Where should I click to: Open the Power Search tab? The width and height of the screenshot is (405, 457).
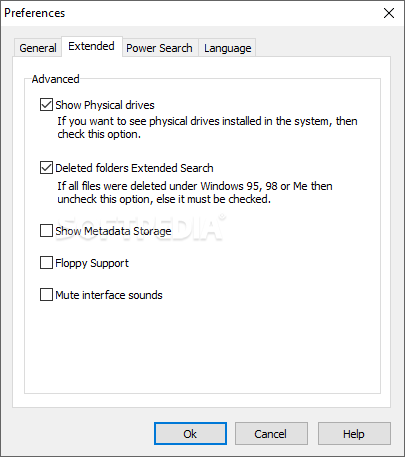(160, 48)
